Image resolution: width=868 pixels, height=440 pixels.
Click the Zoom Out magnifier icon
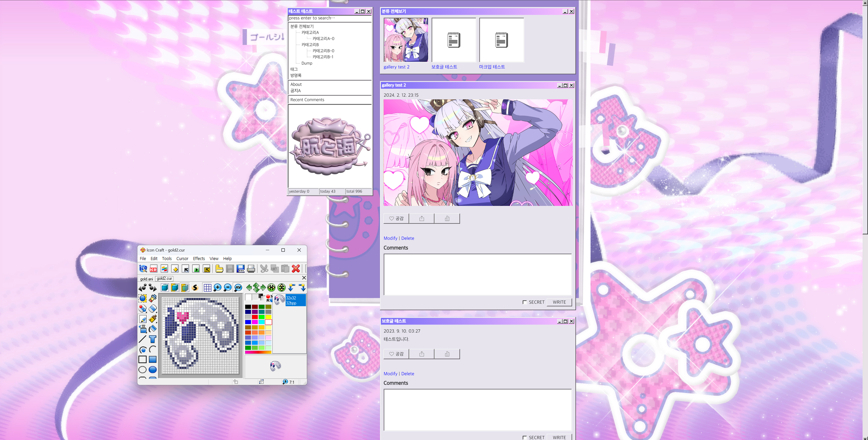pyautogui.click(x=227, y=287)
